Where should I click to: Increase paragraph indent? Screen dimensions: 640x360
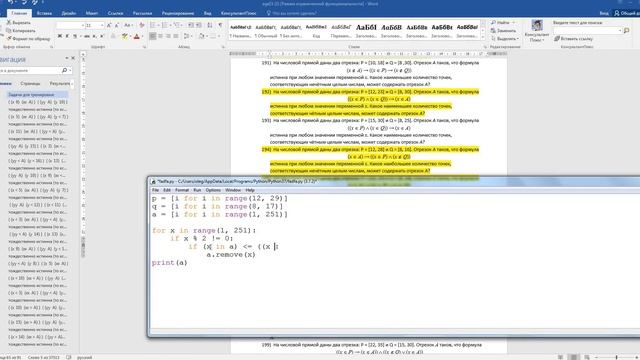point(198,25)
